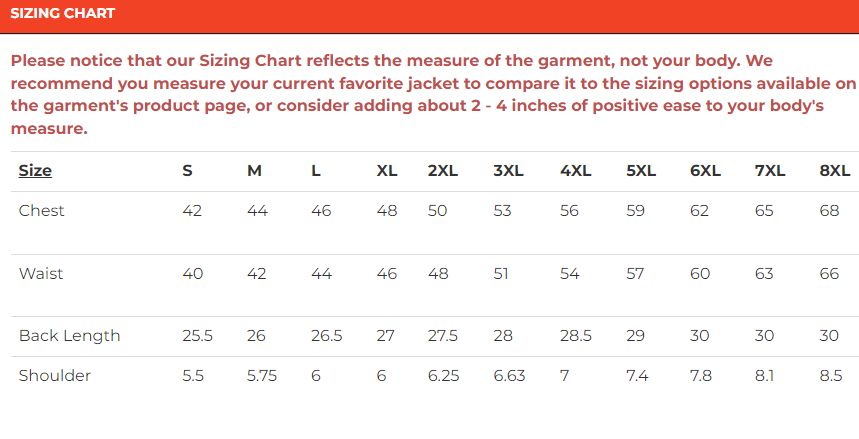Click the SIZING CHART header tab
The image size is (859, 439).
click(x=63, y=14)
